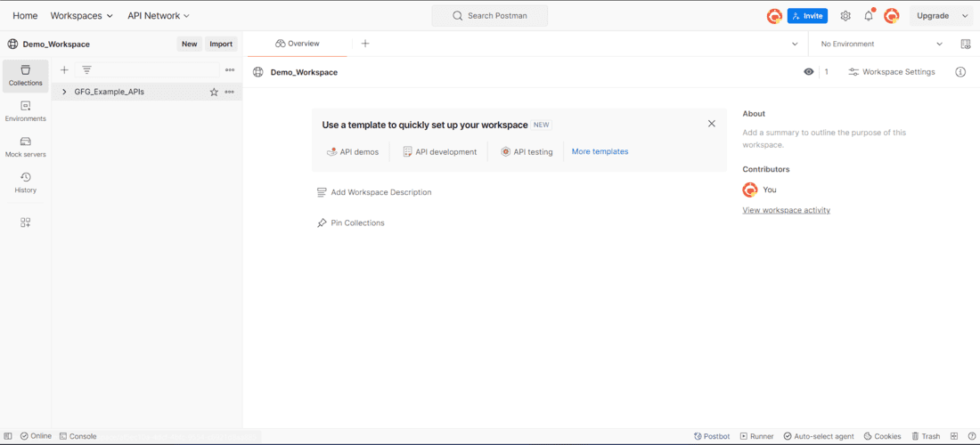Screen dimensions: 980x445
Task: Open the settings gear icon
Action: click(845, 16)
